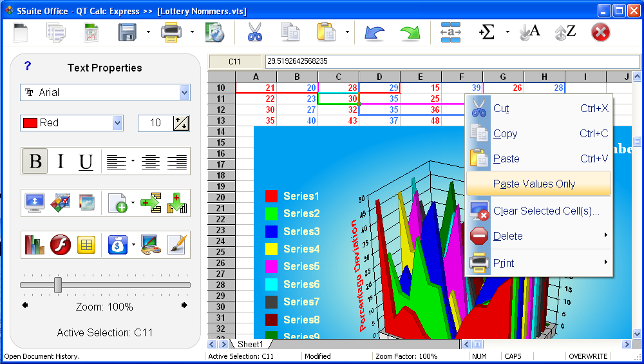
Task: Expand the Red font color dropdown
Action: coord(117,123)
